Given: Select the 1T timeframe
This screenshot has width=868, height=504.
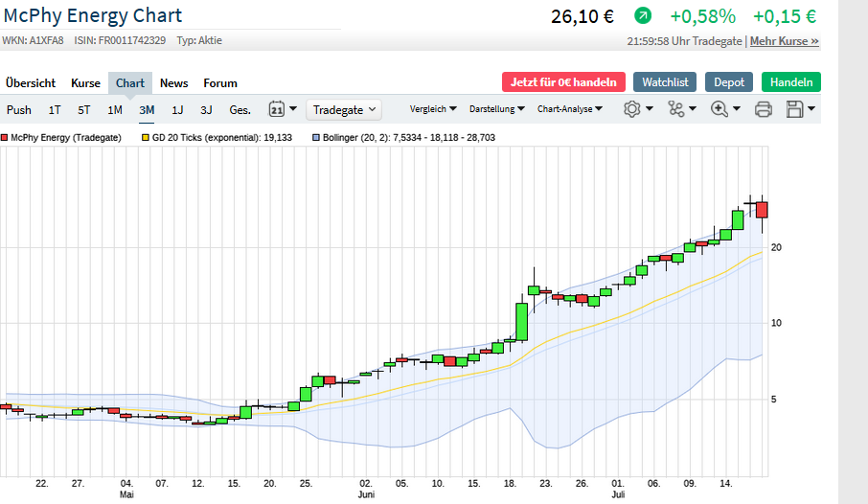Looking at the screenshot, I should coord(55,109).
